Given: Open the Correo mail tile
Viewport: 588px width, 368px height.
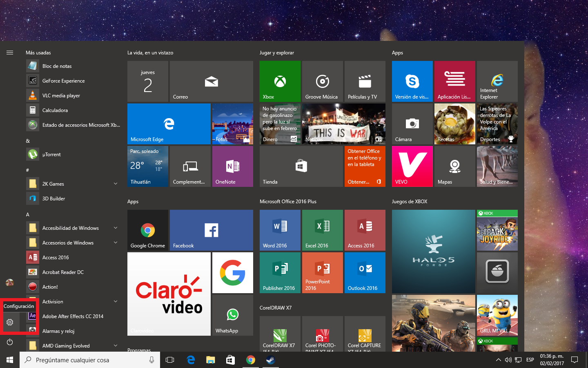Looking at the screenshot, I should [x=212, y=81].
